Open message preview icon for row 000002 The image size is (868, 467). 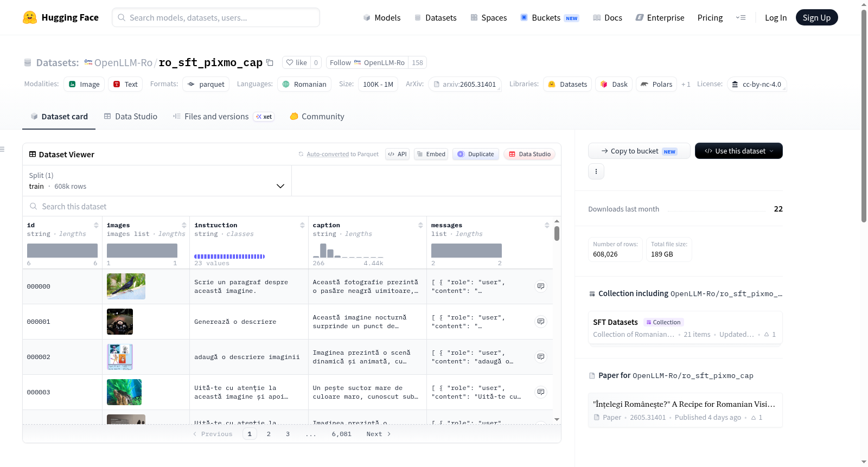pos(541,357)
